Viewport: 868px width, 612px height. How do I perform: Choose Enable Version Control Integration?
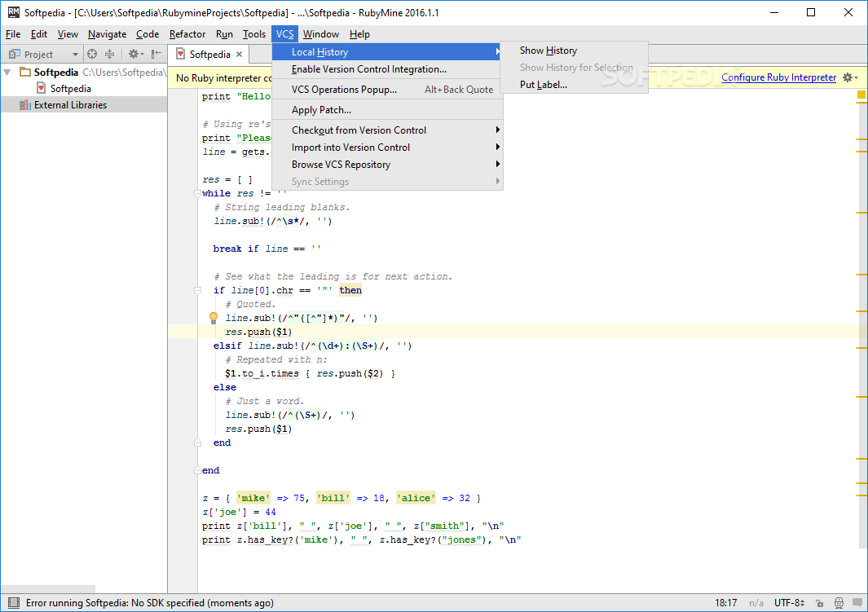pyautogui.click(x=387, y=69)
